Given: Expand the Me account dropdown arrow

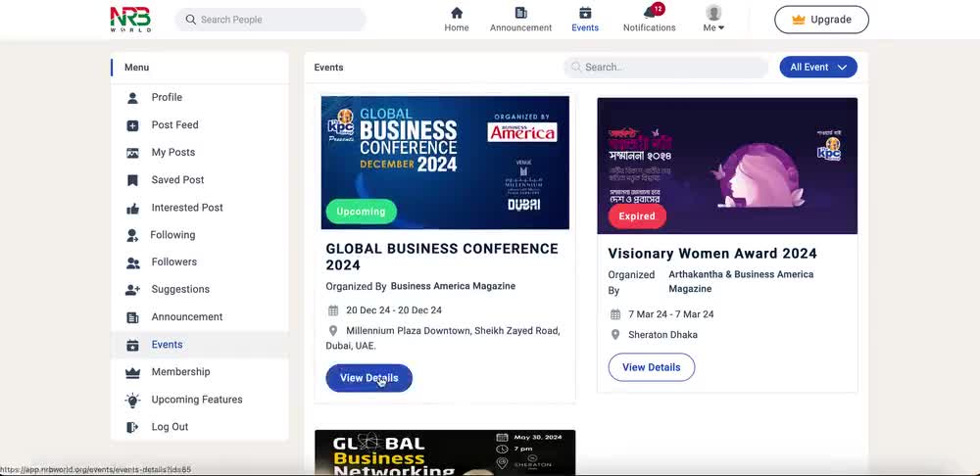Looking at the screenshot, I should [721, 27].
